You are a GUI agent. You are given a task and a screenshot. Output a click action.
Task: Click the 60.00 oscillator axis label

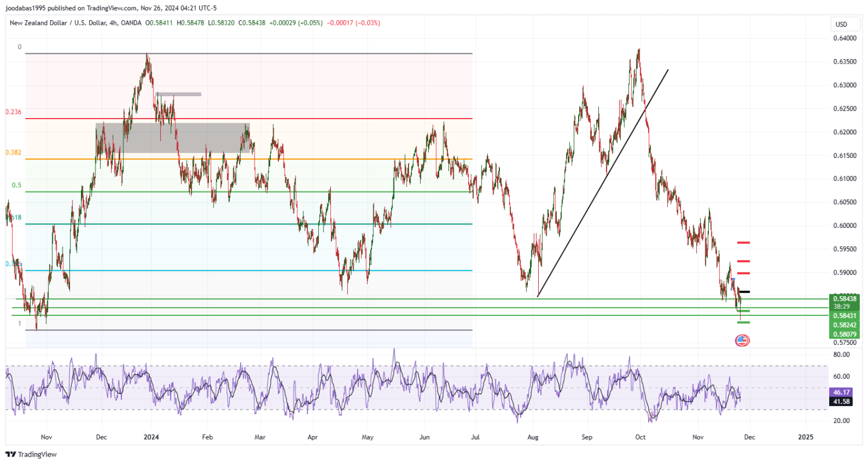coord(842,376)
